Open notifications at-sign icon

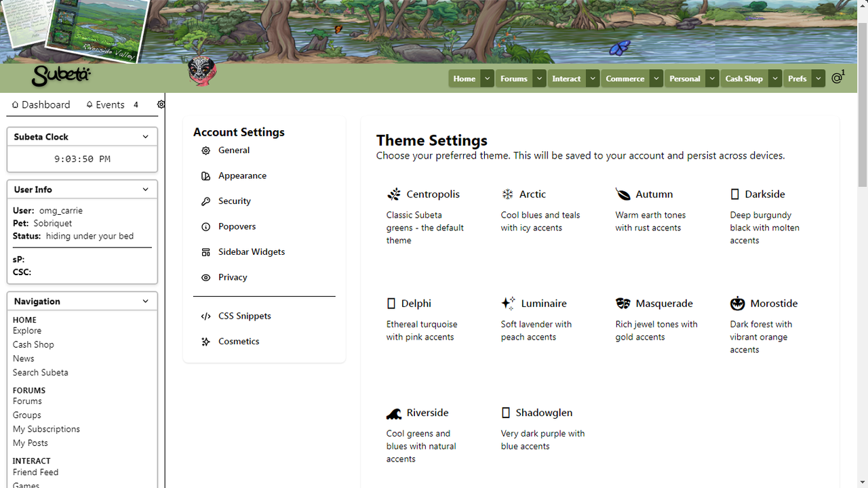(838, 77)
